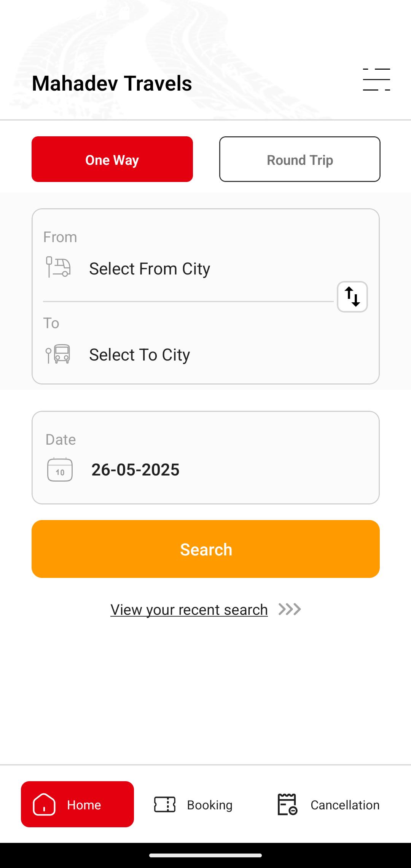The width and height of the screenshot is (411, 868).
Task: Tap the Home tab label
Action: pyautogui.click(x=84, y=805)
